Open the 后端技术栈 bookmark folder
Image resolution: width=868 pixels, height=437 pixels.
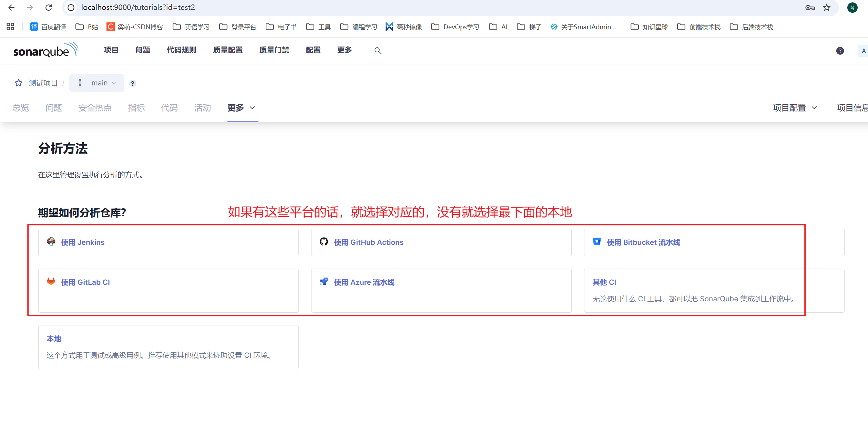point(752,27)
